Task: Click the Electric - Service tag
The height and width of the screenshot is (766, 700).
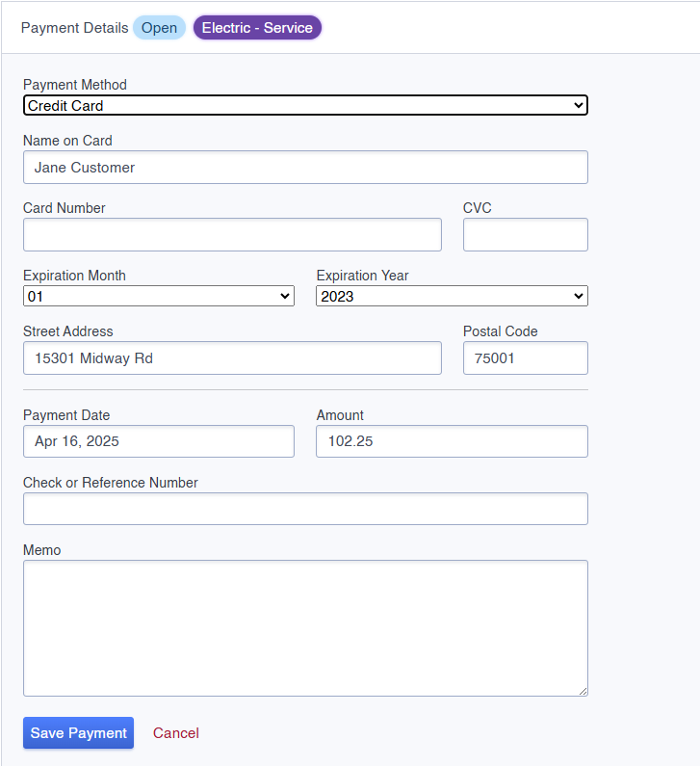Action: pyautogui.click(x=257, y=28)
